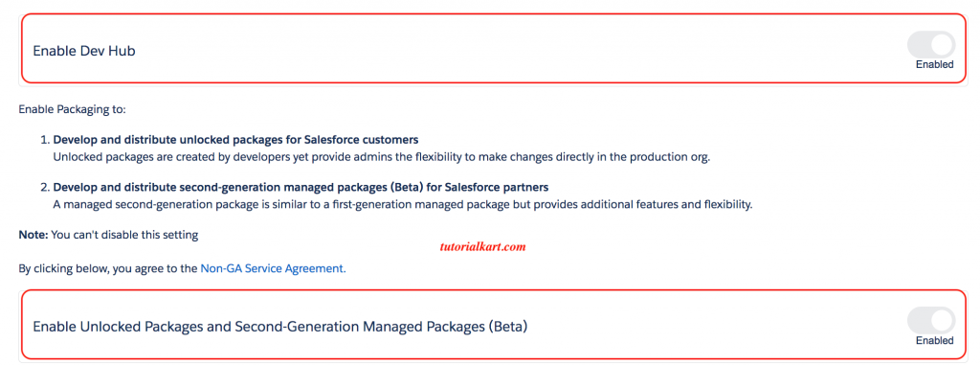Click list number 2 marker
Viewport: 980px width, 366px height.
click(x=44, y=187)
